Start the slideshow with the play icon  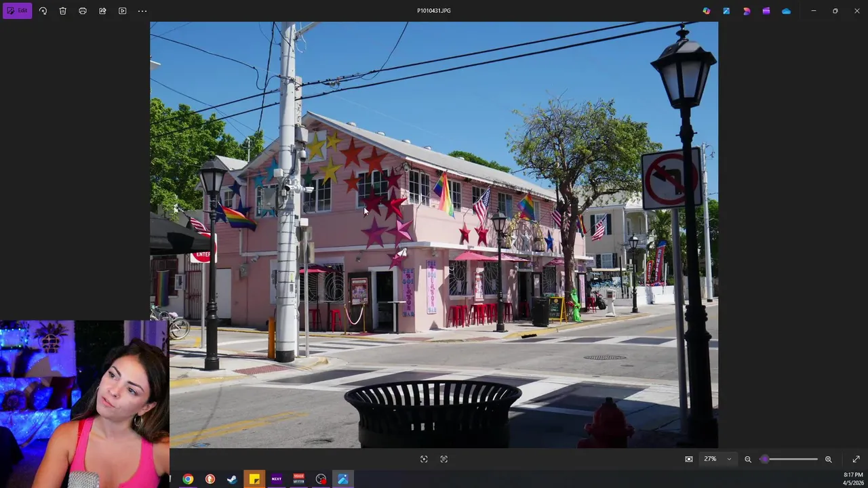pyautogui.click(x=122, y=11)
